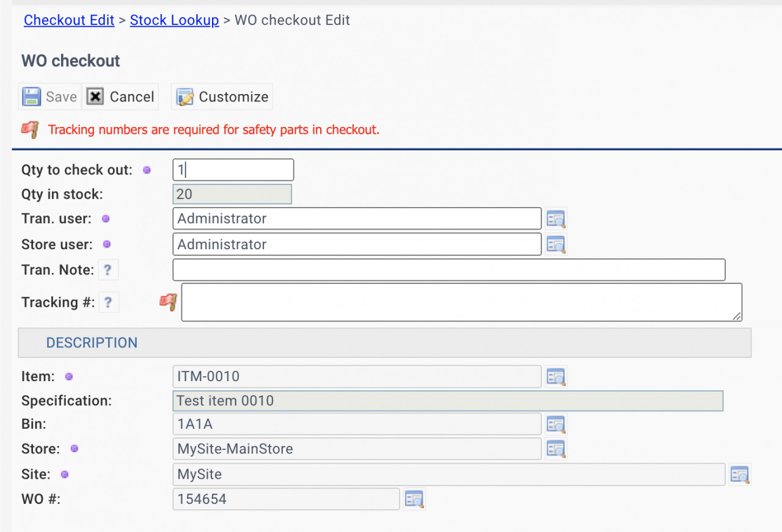
Task: Click the Customize pencil icon
Action: (x=185, y=97)
